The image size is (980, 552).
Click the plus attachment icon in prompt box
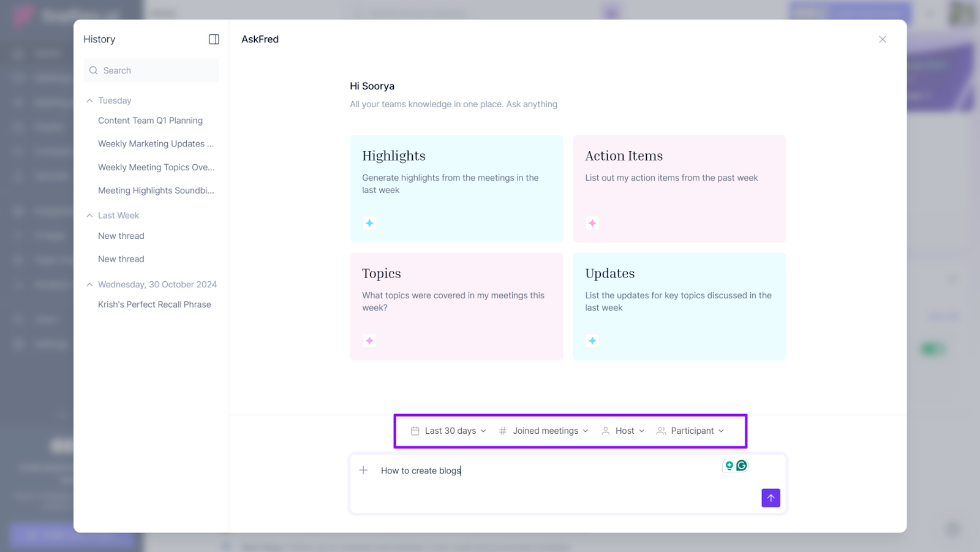coord(363,470)
